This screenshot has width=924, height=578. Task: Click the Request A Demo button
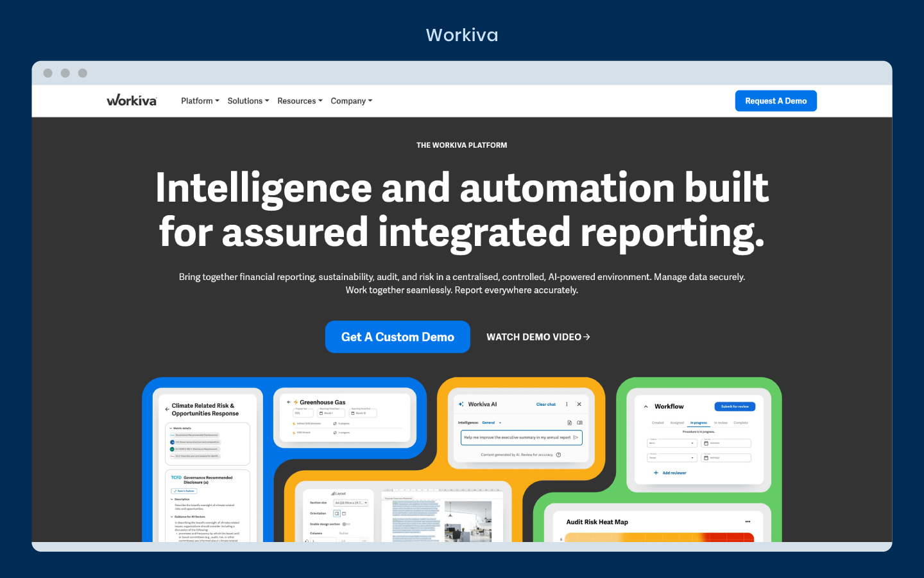pos(776,101)
